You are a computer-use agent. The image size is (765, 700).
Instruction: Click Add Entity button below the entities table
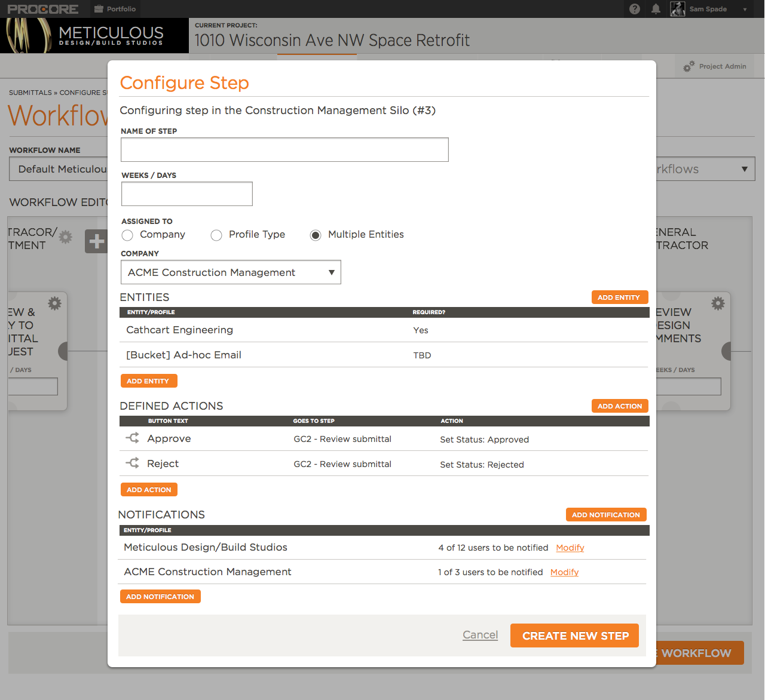coord(149,380)
